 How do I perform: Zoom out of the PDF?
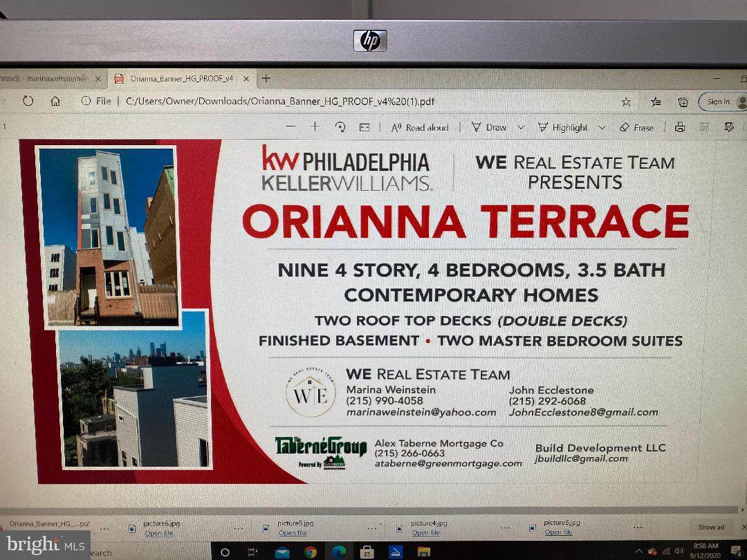point(290,127)
